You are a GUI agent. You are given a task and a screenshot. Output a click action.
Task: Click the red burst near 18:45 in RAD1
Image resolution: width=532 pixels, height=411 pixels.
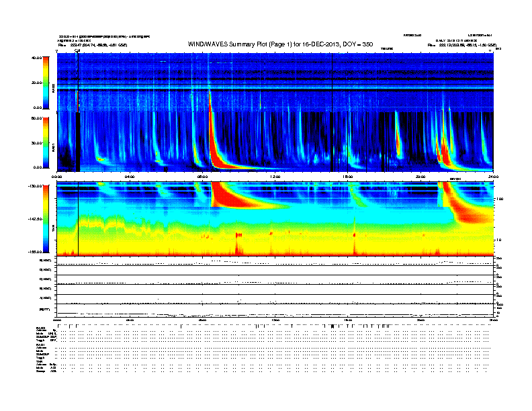tap(398, 142)
